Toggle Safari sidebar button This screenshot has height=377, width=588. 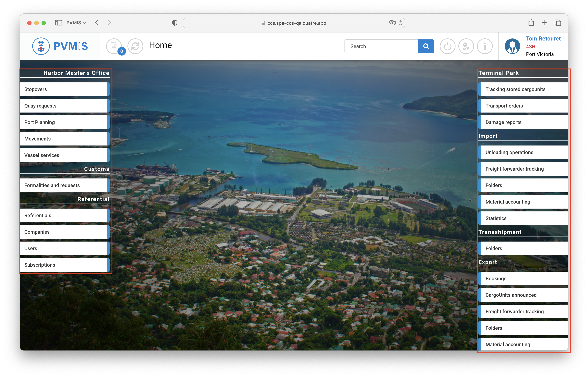pos(58,23)
